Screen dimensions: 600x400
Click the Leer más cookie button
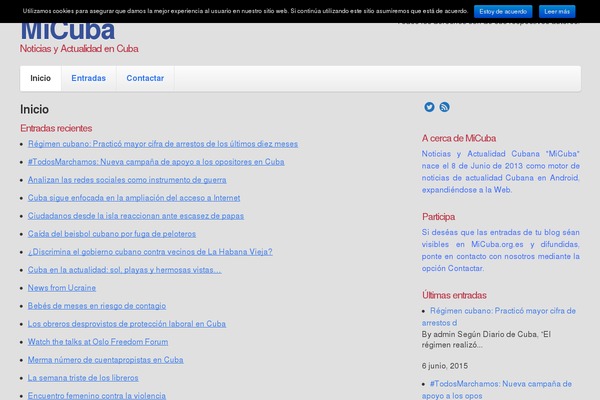pyautogui.click(x=557, y=11)
